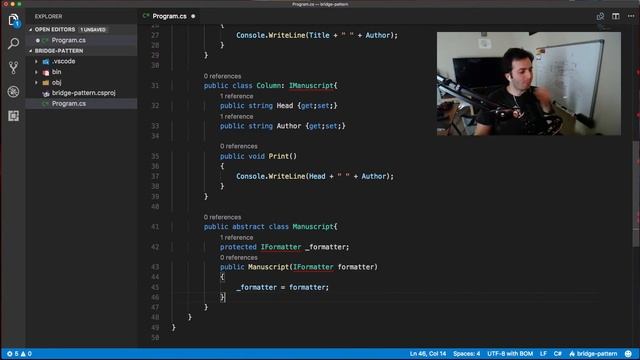Click the editor vertical scrollbar
Screen dimensions: 640x360
point(636,194)
